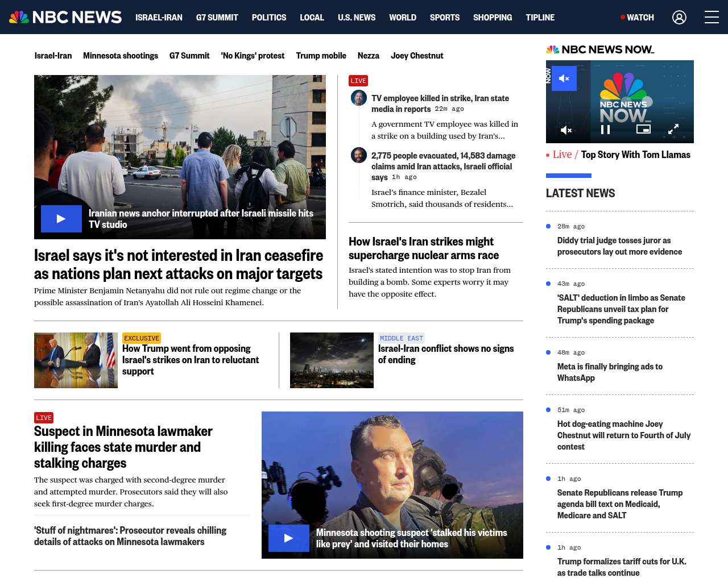This screenshot has width=728, height=582.
Task: Click the EXCLUSIVE label tag
Action: tap(142, 338)
